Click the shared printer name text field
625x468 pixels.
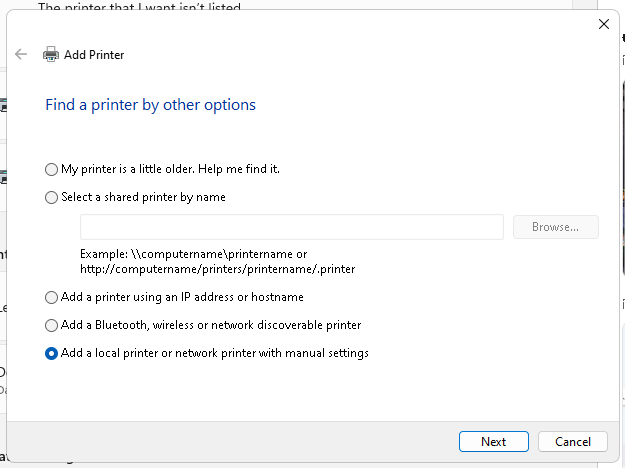tap(291, 227)
